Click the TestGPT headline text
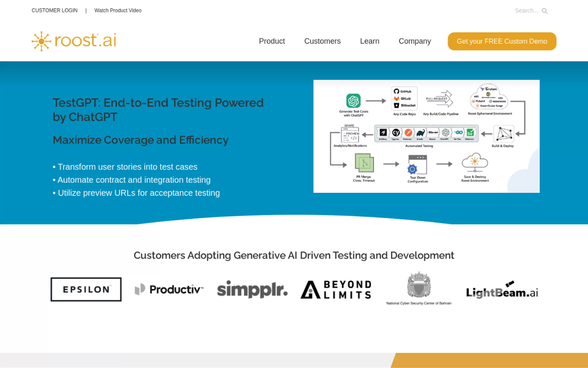The width and height of the screenshot is (588, 368). click(x=158, y=110)
